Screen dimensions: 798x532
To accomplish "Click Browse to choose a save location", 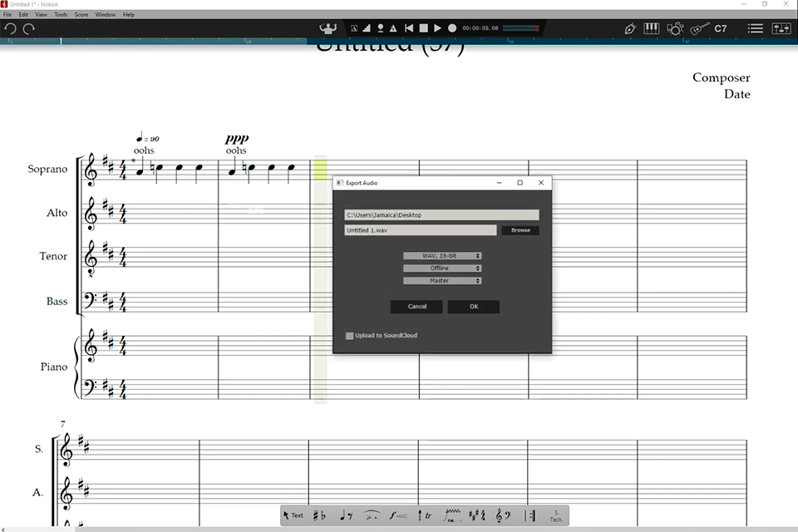I will tap(520, 229).
